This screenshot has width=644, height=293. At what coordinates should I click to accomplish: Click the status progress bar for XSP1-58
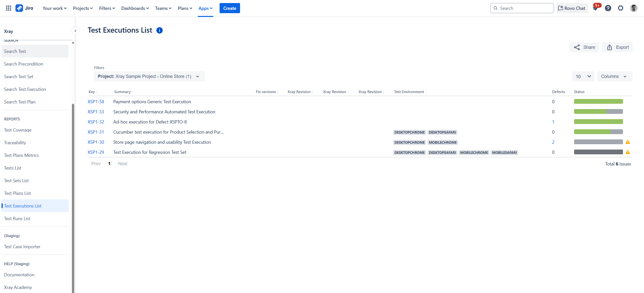click(598, 101)
